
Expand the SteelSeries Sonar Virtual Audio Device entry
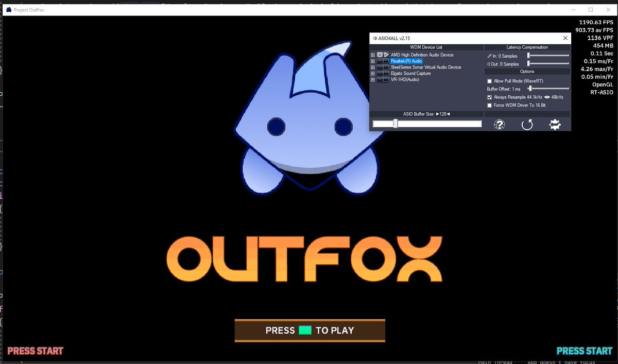[x=372, y=67]
